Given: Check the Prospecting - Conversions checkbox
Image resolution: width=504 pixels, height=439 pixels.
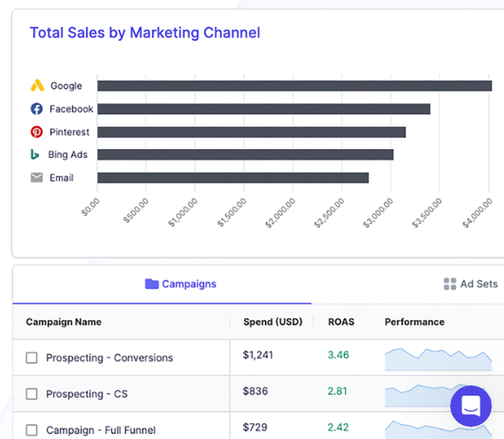Looking at the screenshot, I should click(x=31, y=358).
